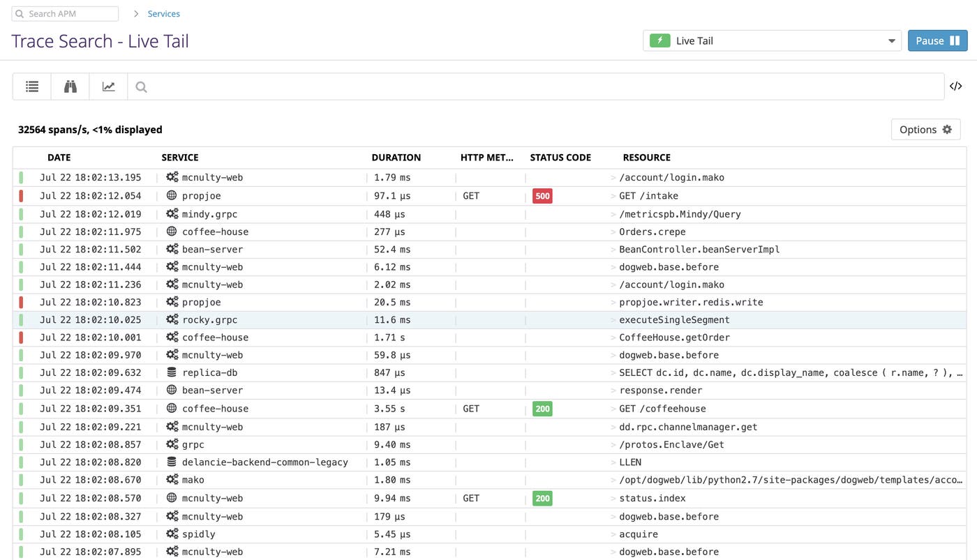Click the code view brackets icon
This screenshot has height=560, width=977.
click(x=955, y=86)
